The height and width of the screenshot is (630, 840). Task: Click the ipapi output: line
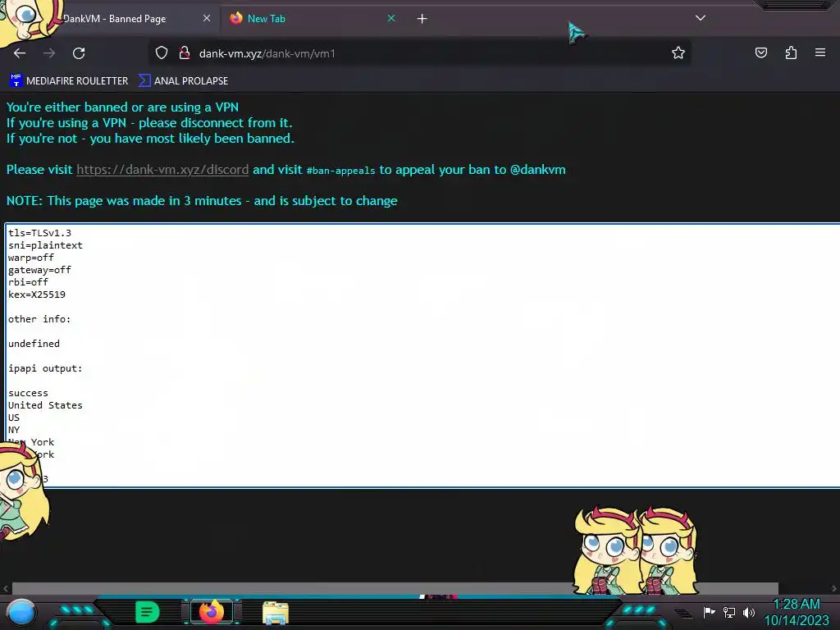(46, 368)
